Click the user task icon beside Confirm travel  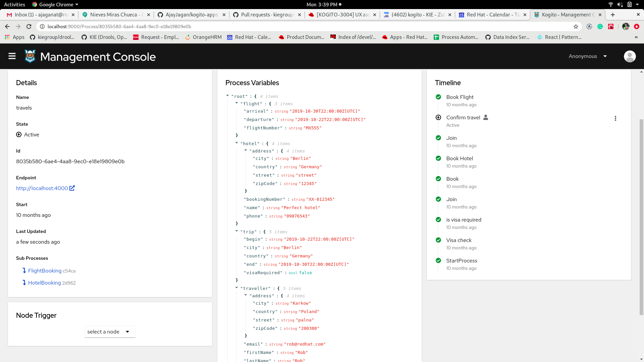tap(486, 117)
